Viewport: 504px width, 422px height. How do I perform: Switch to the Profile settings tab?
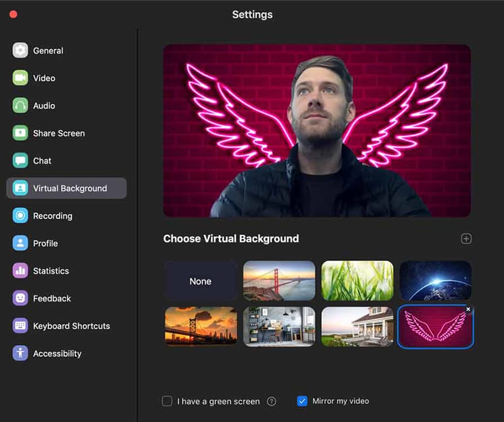point(45,243)
